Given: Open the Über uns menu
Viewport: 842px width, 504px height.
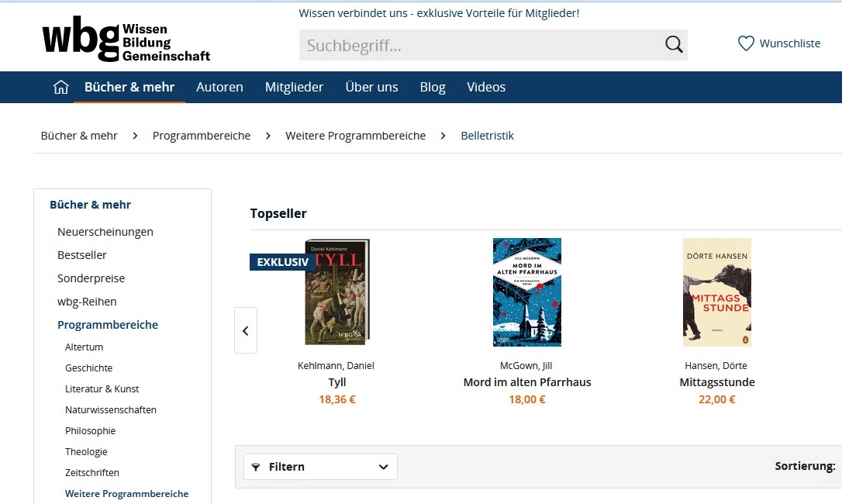Looking at the screenshot, I should point(371,87).
